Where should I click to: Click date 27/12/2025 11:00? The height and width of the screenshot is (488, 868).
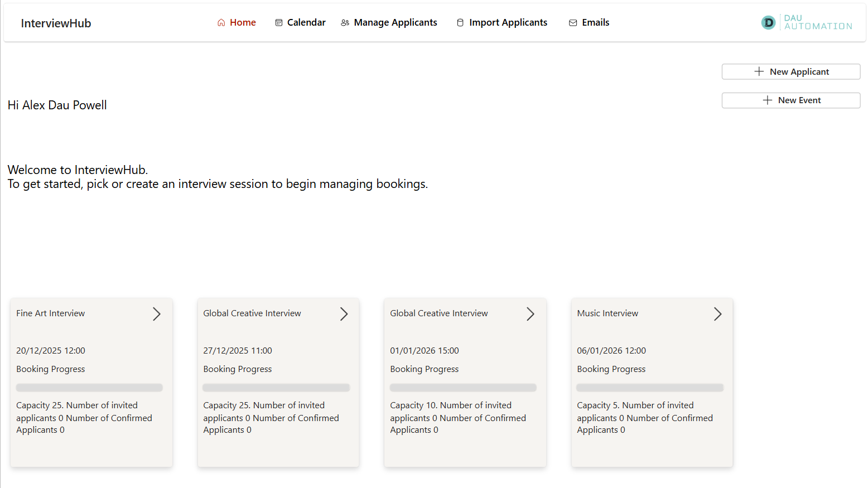[238, 351]
